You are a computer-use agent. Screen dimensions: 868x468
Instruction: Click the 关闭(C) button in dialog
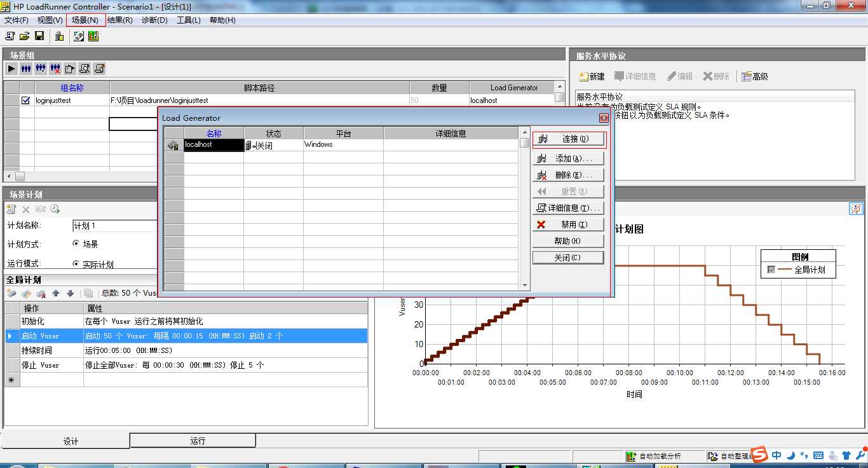pos(568,258)
